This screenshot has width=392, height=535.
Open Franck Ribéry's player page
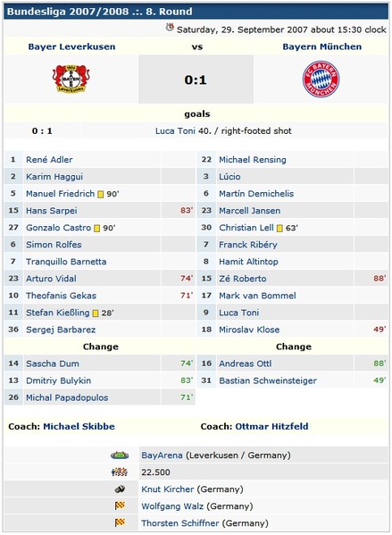(x=248, y=245)
